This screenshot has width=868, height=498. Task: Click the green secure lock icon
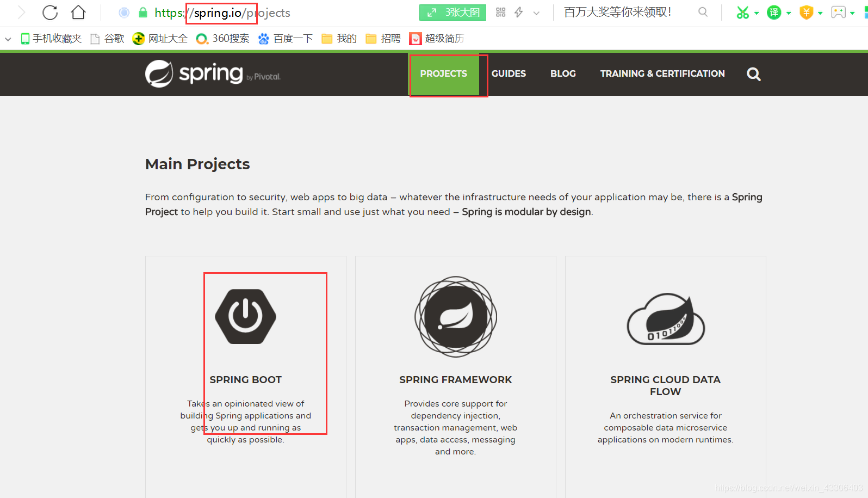[143, 13]
